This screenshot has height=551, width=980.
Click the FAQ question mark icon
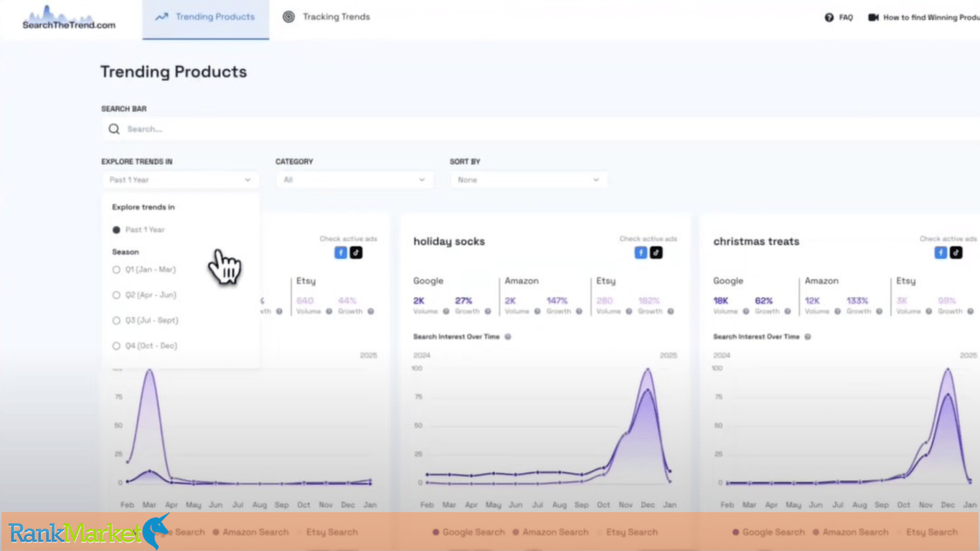829,17
